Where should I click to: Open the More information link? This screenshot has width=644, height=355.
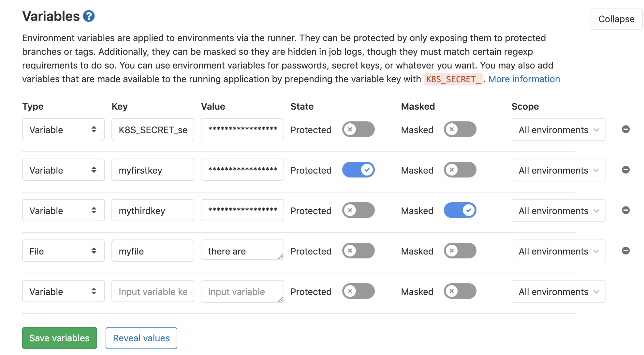(524, 79)
